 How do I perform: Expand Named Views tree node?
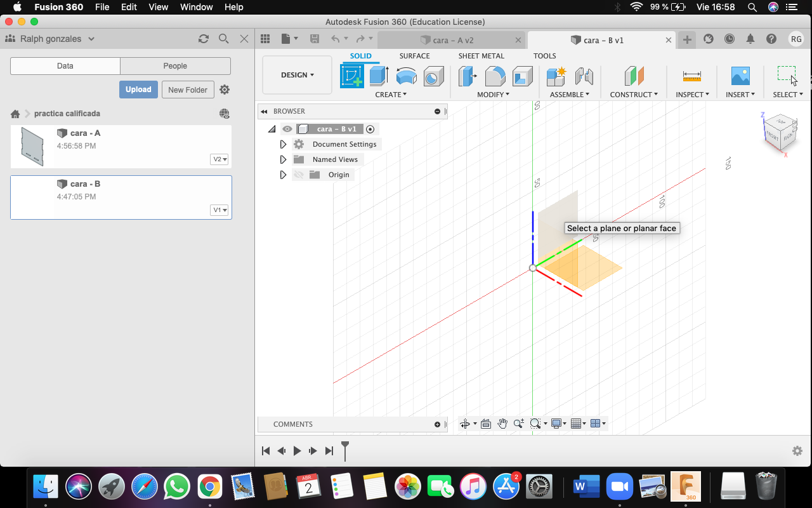[284, 159]
